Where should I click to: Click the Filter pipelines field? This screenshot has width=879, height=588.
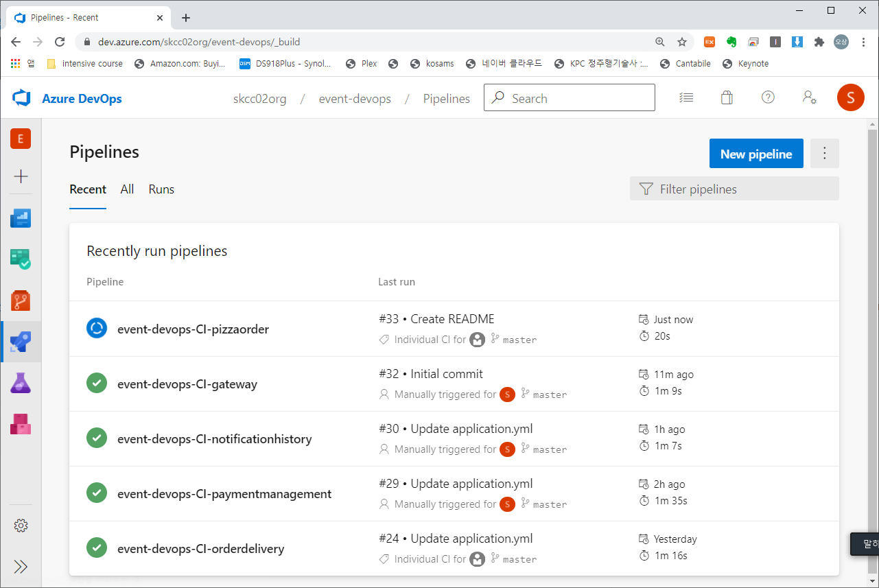[x=734, y=189]
